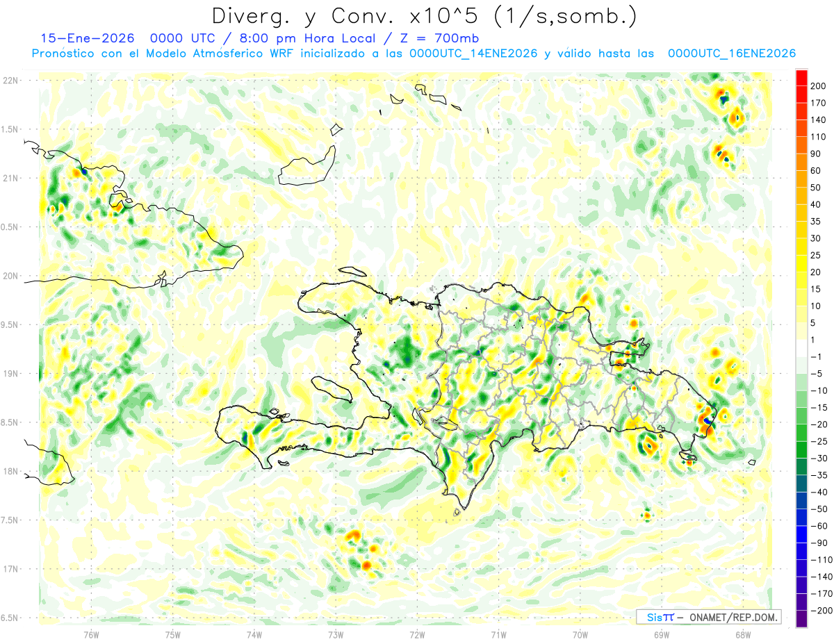Click the '19N' latitude label

(10, 374)
